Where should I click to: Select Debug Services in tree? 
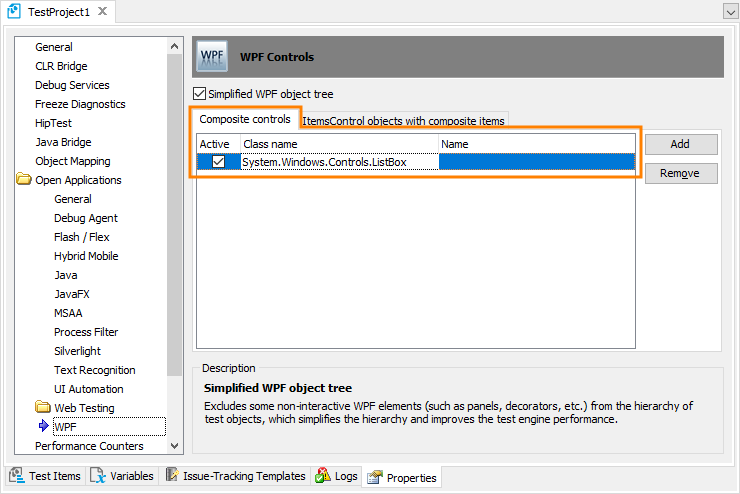click(72, 85)
